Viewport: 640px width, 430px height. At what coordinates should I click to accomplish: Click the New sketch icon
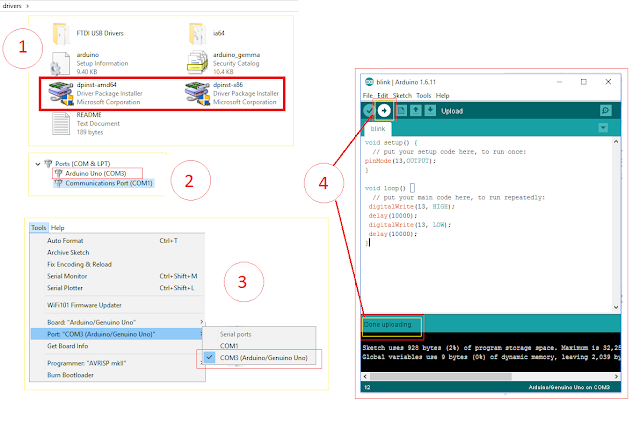point(402,111)
